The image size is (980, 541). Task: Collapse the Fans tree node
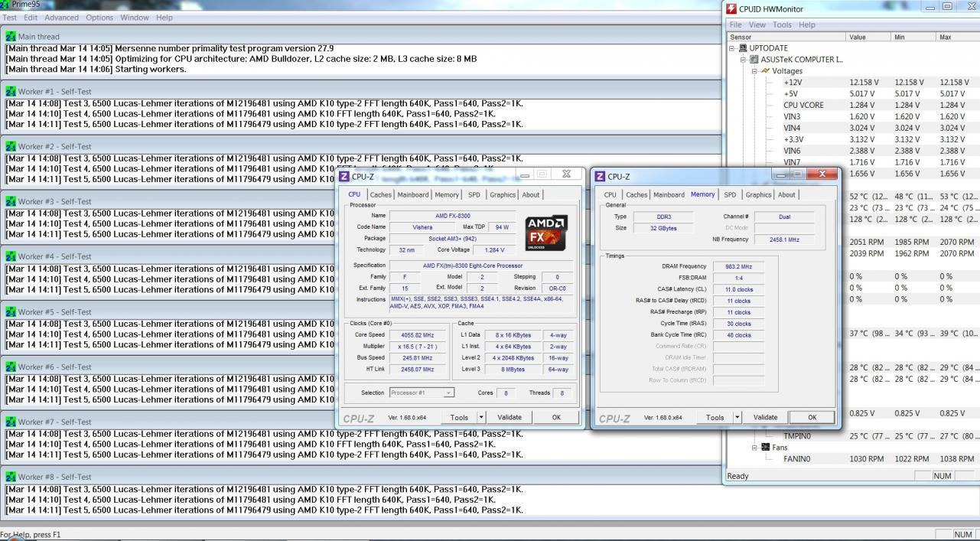pos(754,448)
